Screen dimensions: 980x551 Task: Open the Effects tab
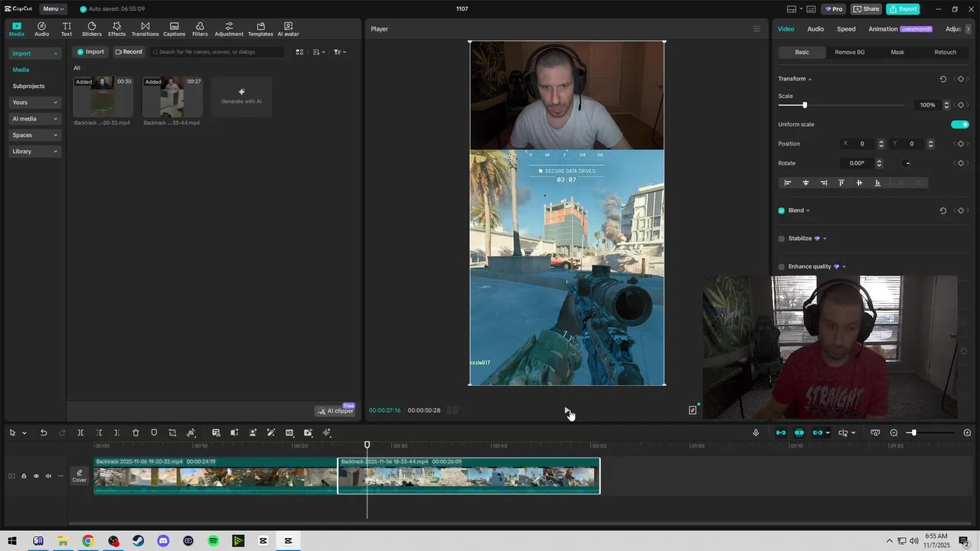[x=116, y=29]
